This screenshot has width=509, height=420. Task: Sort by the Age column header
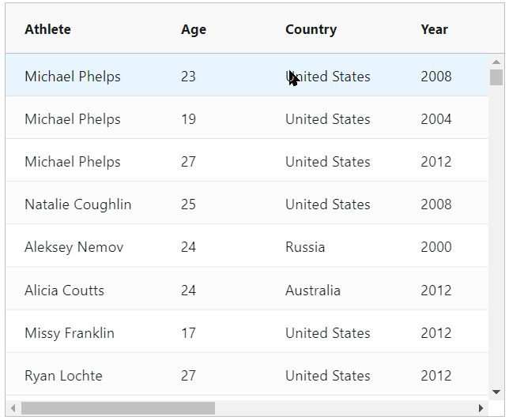[194, 29]
